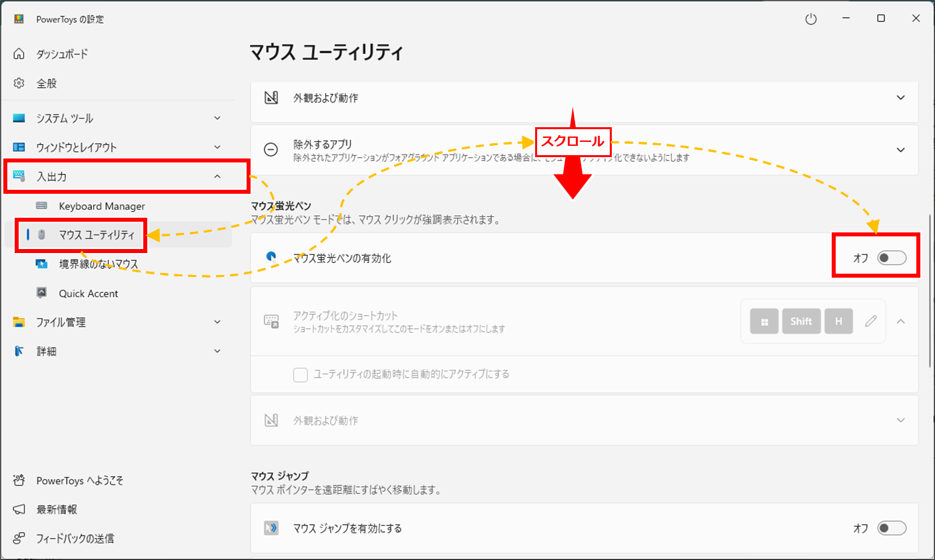Image resolution: width=935 pixels, height=560 pixels.
Task: Click the 境界線のないマウス icon
Action: (42, 264)
